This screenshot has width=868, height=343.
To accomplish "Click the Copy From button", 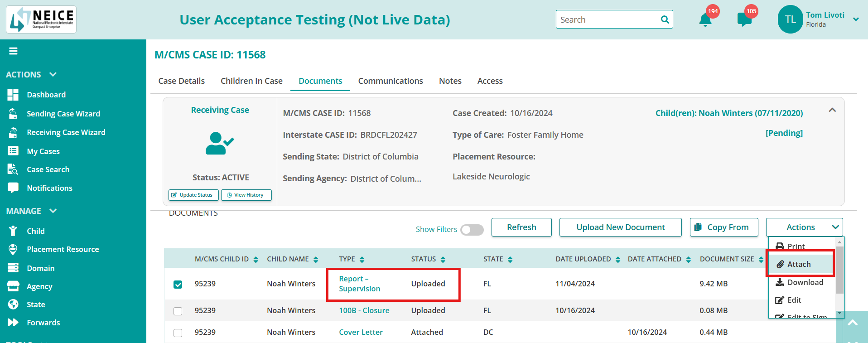I will coord(723,227).
